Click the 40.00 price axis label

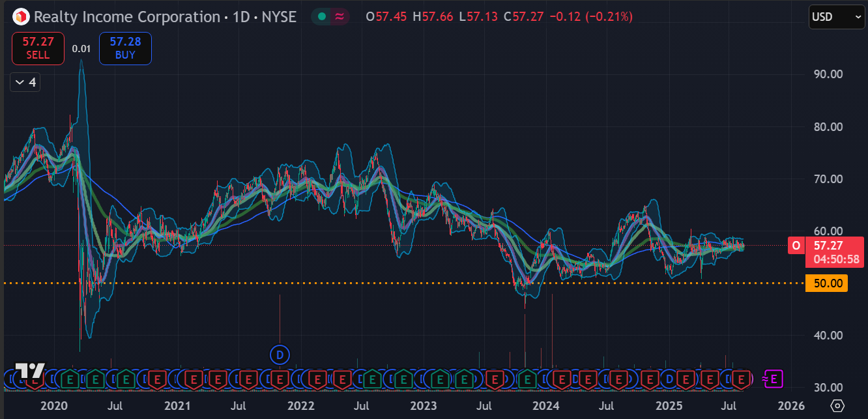[828, 335]
